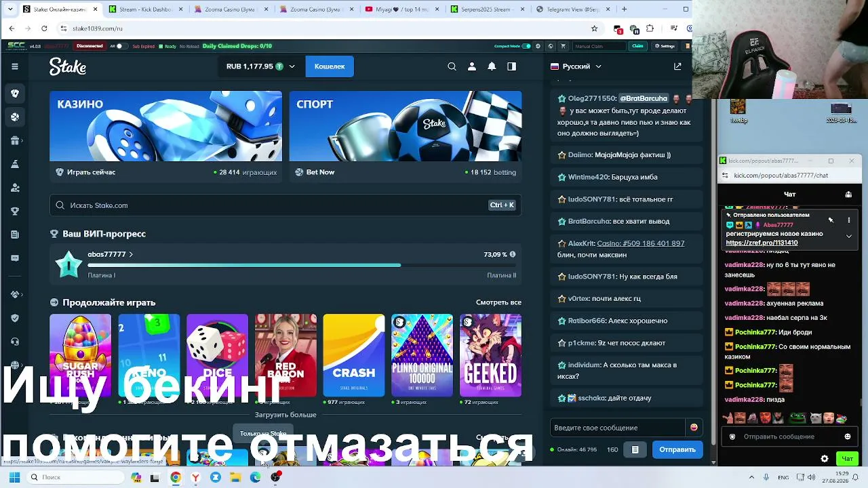The width and height of the screenshot is (868, 488).
Task: Open the Kick chat users icon
Action: click(848, 195)
